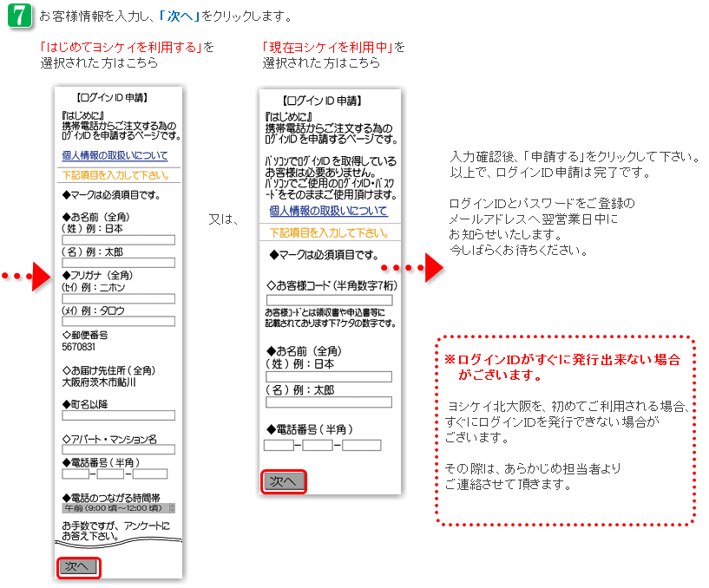
Task: Select last 電話番号 box in the お客様コード form
Action: point(362,446)
